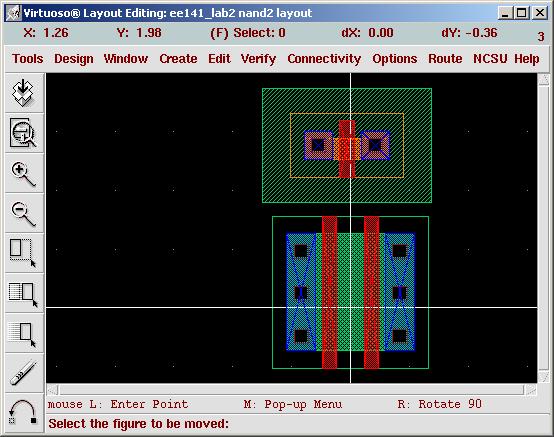Select the Copy tool icon
Image resolution: width=554 pixels, height=437 pixels.
(x=23, y=294)
